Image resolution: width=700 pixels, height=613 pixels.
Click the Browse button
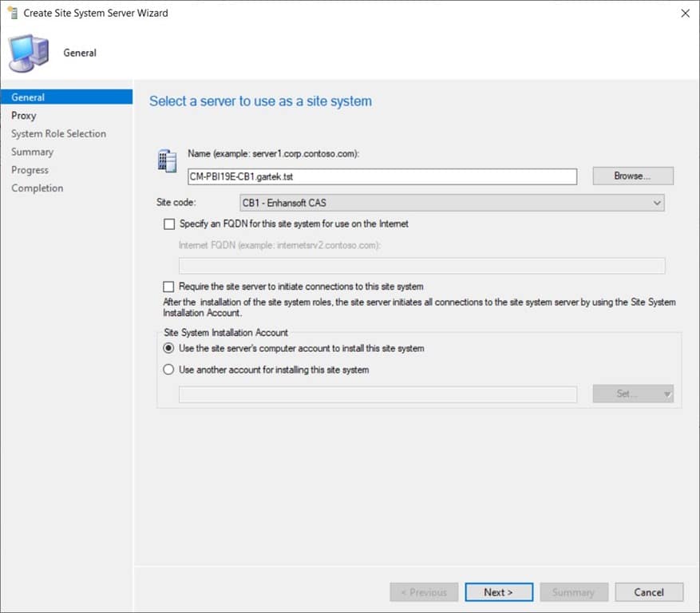pos(632,176)
